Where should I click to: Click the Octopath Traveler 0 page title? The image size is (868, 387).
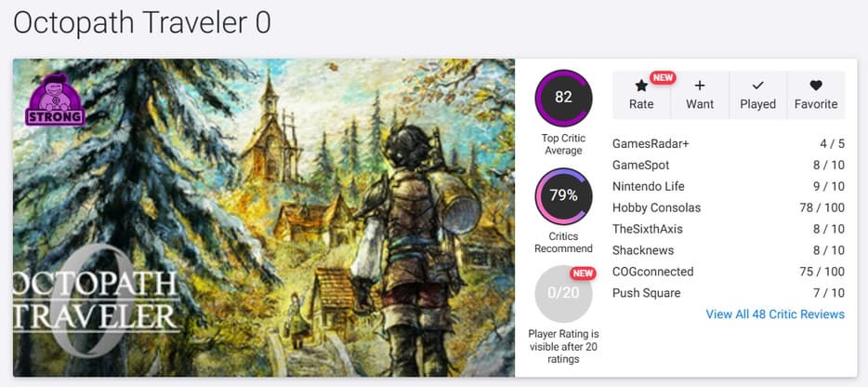[142, 21]
